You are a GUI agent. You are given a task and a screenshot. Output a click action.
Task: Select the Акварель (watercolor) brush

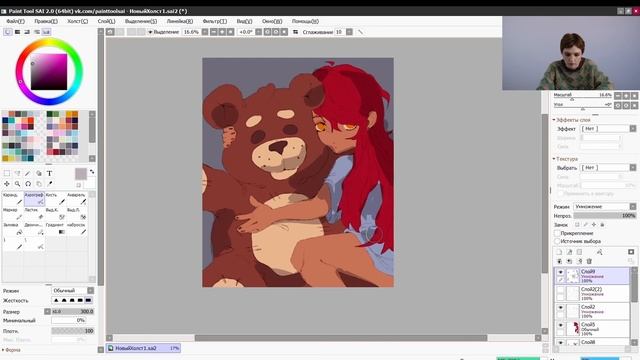tap(76, 199)
